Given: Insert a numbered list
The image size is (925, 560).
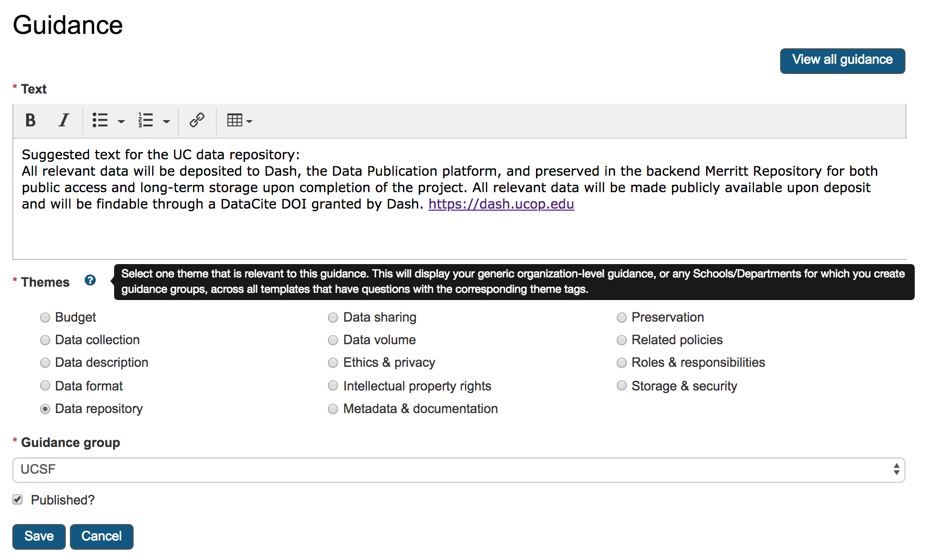Looking at the screenshot, I should coord(145,121).
